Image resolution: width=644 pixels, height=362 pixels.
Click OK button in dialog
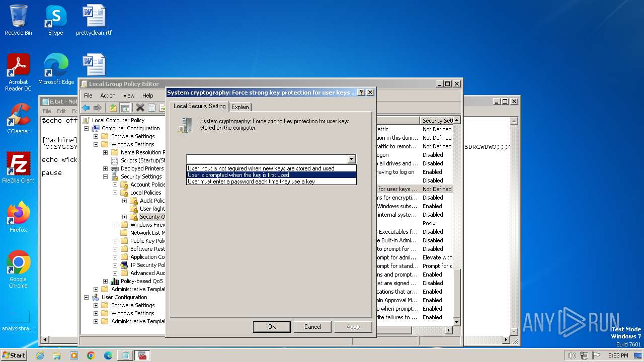pos(272,327)
